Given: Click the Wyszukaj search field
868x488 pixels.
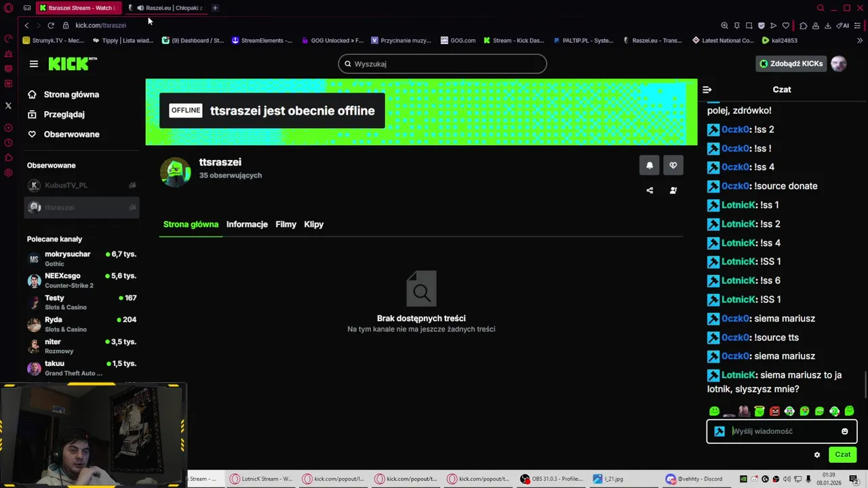Looking at the screenshot, I should (442, 64).
